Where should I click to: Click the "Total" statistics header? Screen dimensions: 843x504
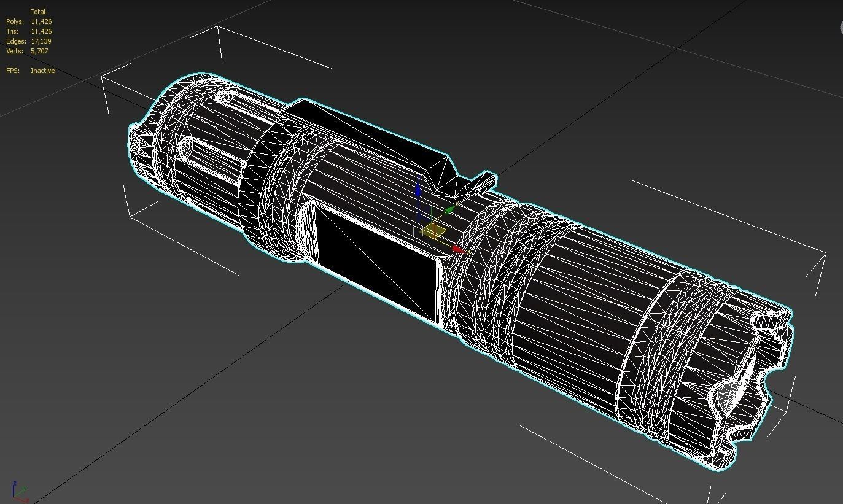coord(38,12)
